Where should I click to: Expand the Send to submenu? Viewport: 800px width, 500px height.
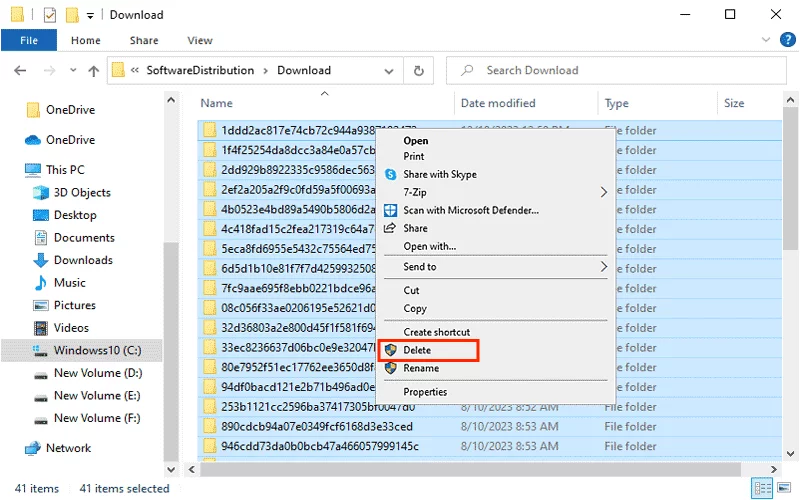(495, 267)
